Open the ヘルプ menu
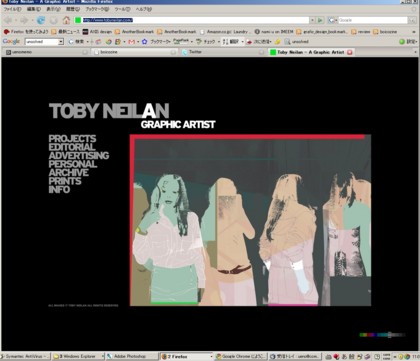The image size is (420, 361). (x=143, y=9)
